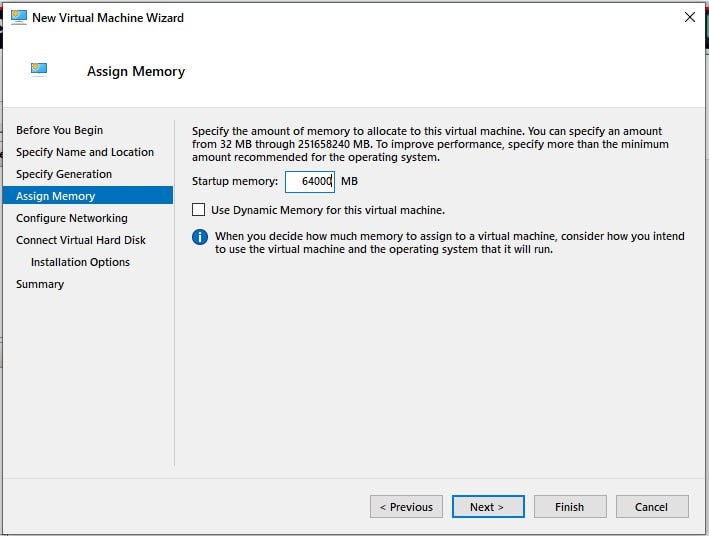Cancel the virtual machine wizard
Viewport: 709px width, 536px height.
pyautogui.click(x=651, y=507)
